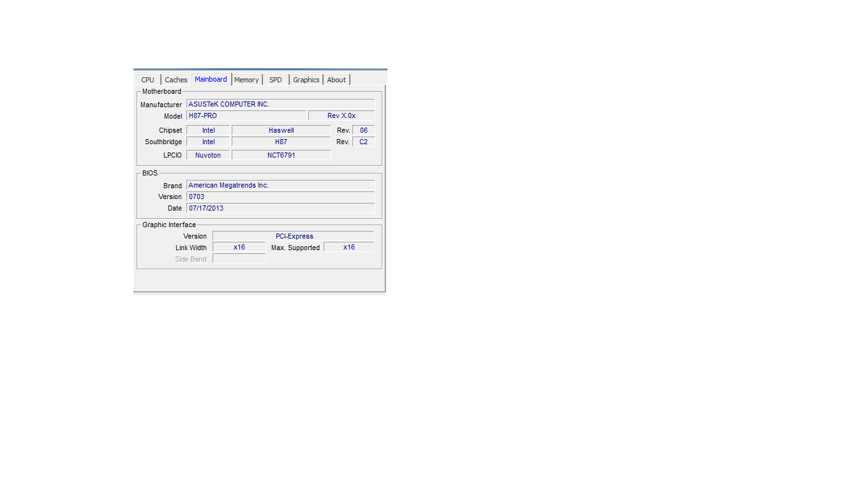Image resolution: width=868 pixels, height=490 pixels.
Task: Click the chipset vendor Intel field
Action: 208,130
